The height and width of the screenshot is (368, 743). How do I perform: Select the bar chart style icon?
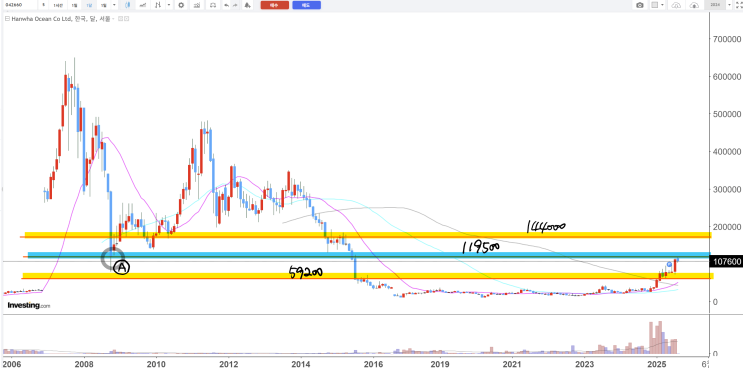[x=158, y=5]
